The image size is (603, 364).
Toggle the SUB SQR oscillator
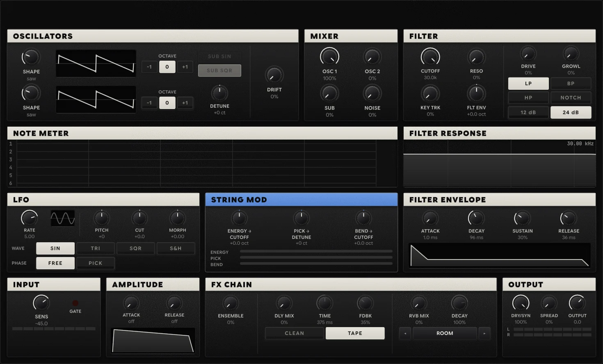click(219, 71)
